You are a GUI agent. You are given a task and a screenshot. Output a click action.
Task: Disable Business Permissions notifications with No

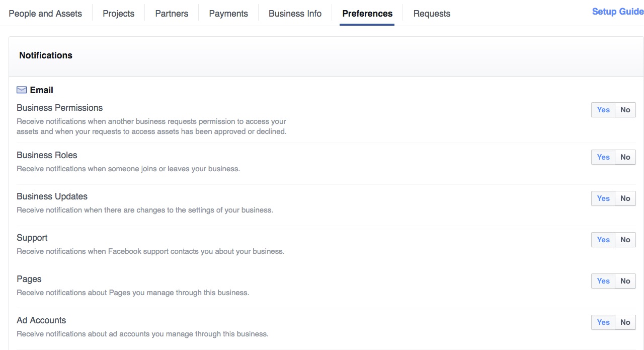click(x=625, y=109)
